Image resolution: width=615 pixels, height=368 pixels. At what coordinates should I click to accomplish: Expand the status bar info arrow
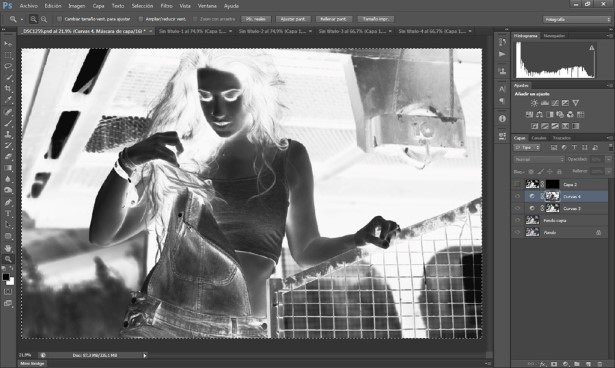point(145,355)
